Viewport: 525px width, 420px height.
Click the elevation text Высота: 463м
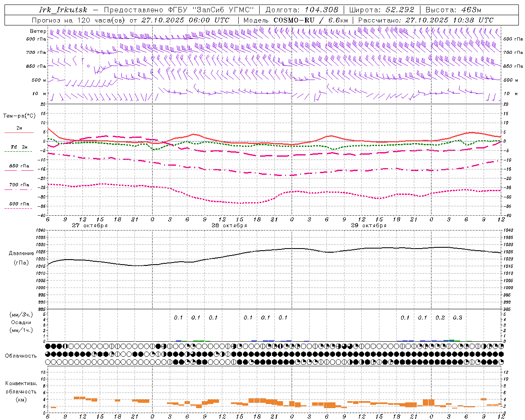point(453,10)
